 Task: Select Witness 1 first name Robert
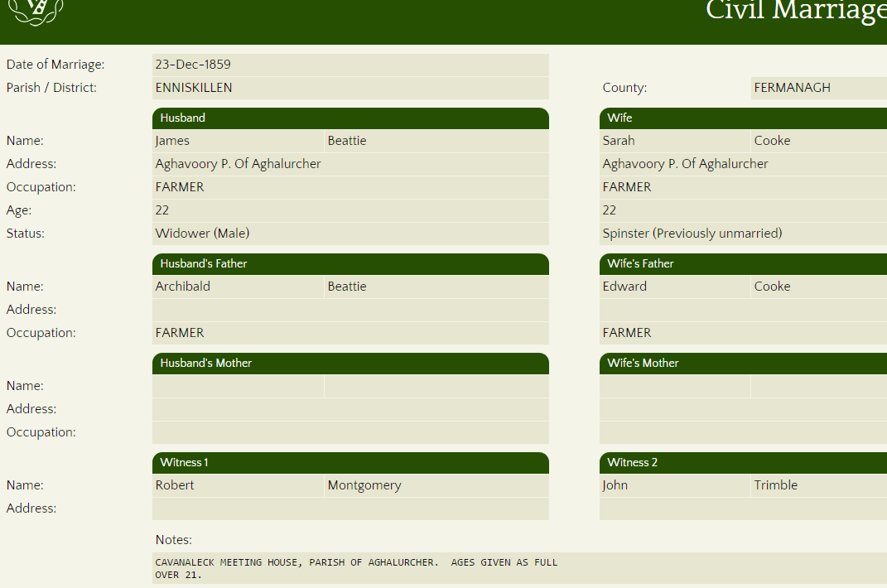(238, 485)
